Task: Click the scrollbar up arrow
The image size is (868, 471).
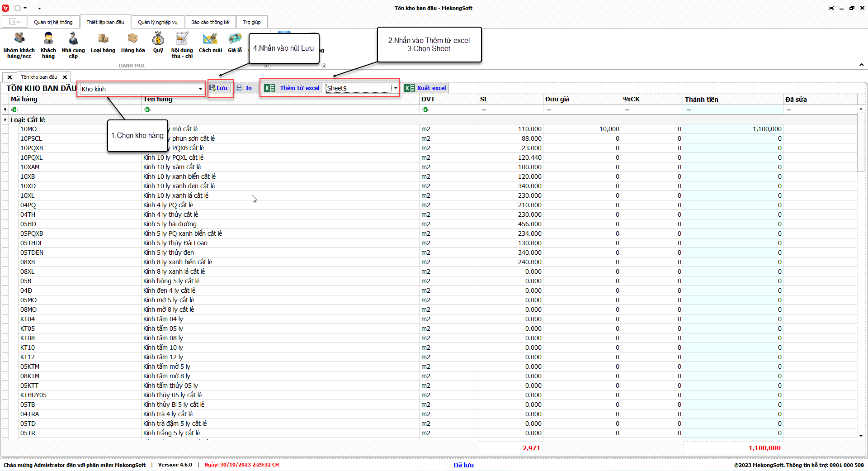Action: click(861, 109)
